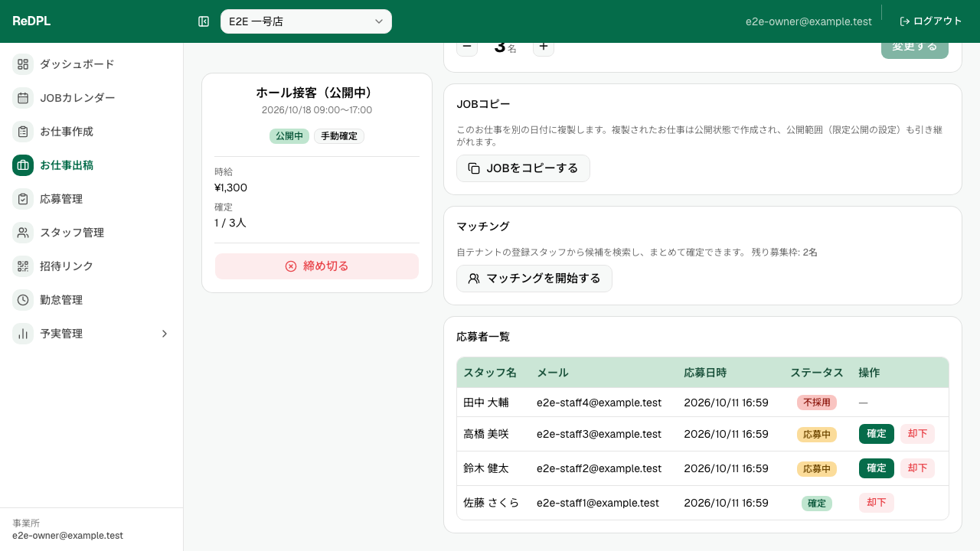Screen dimensions: 980x551
Task: Click the JOBカレンダー calendar icon
Action: (x=23, y=98)
